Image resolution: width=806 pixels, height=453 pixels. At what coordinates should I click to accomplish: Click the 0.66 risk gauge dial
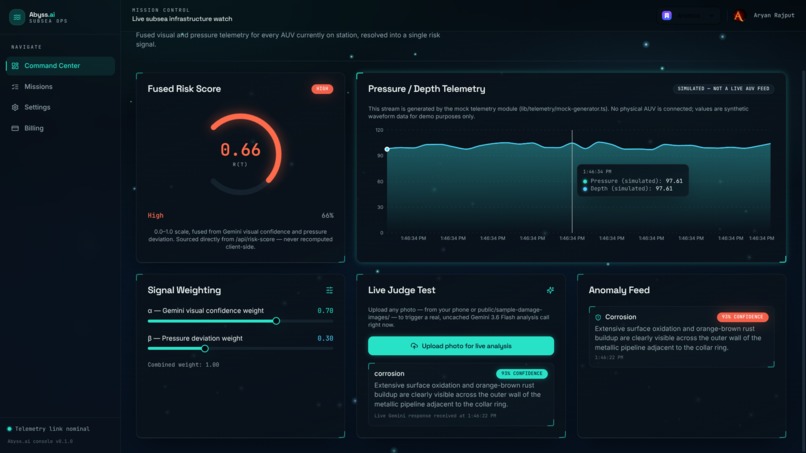pos(241,153)
